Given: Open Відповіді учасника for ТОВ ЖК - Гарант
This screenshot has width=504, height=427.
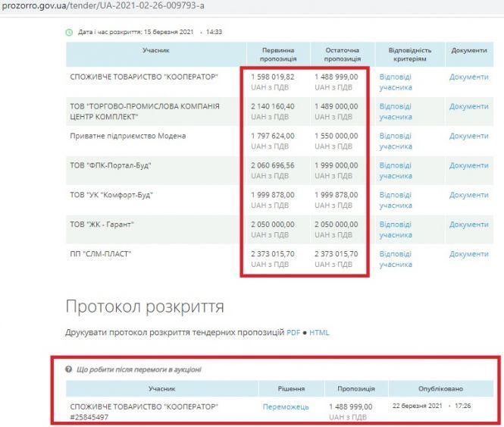Looking at the screenshot, I should [x=396, y=230].
